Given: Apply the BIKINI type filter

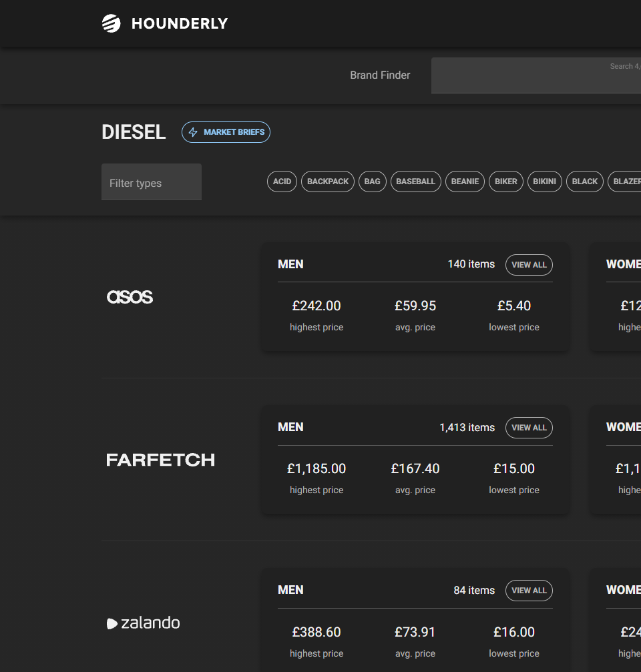Looking at the screenshot, I should [545, 182].
